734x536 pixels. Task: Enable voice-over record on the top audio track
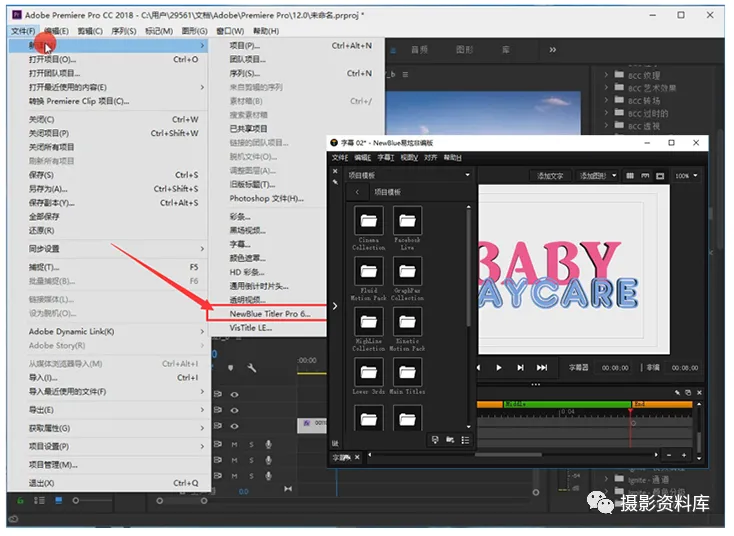pos(269,444)
